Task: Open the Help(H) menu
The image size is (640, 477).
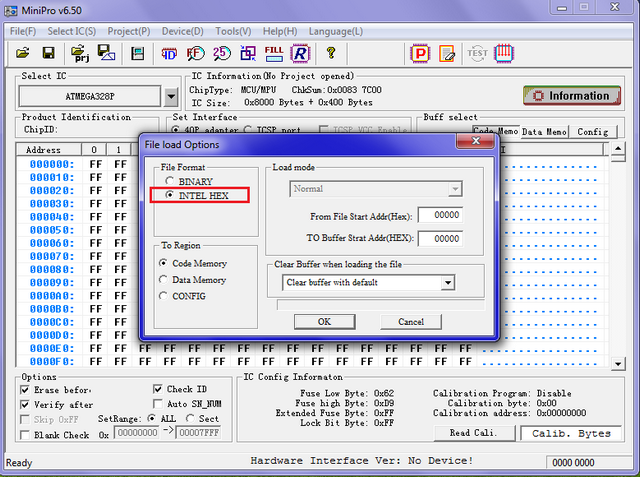Action: [280, 31]
